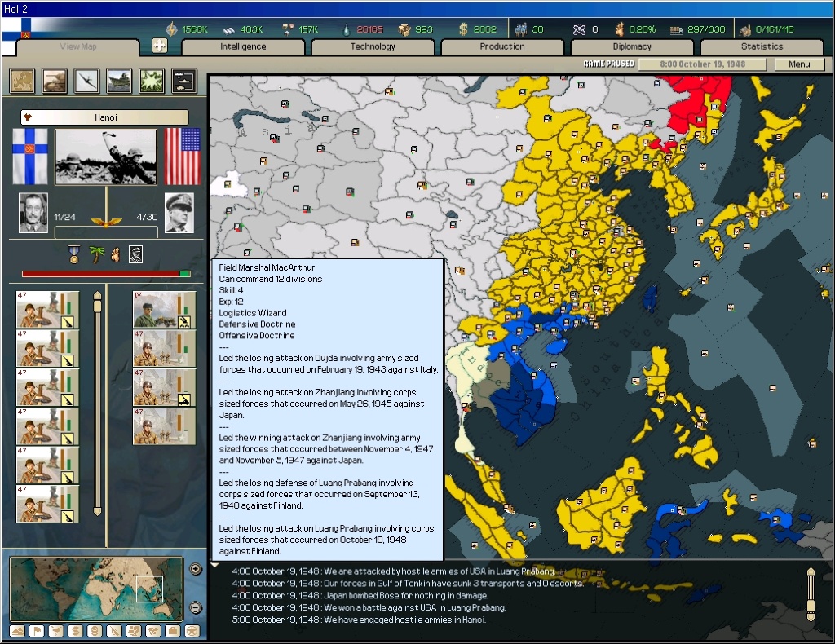Click the 8:00 October 19, 1948 date field
Screen dimensions: 835x644
(702, 64)
